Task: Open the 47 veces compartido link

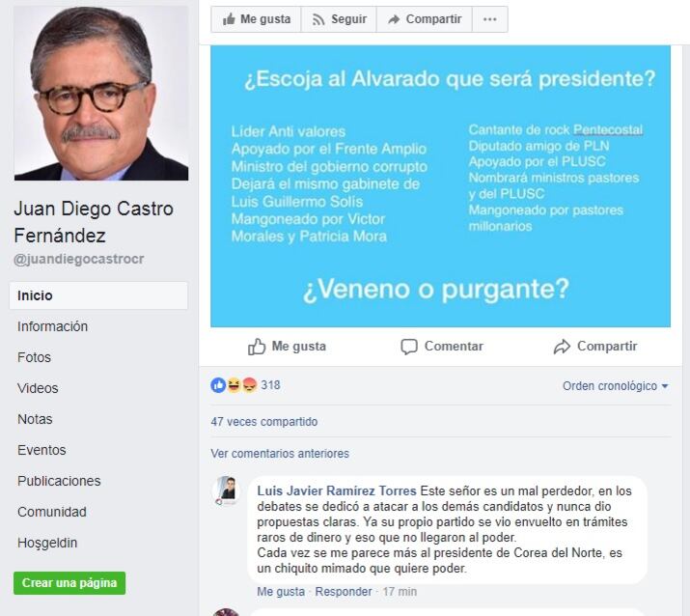Action: click(x=264, y=422)
